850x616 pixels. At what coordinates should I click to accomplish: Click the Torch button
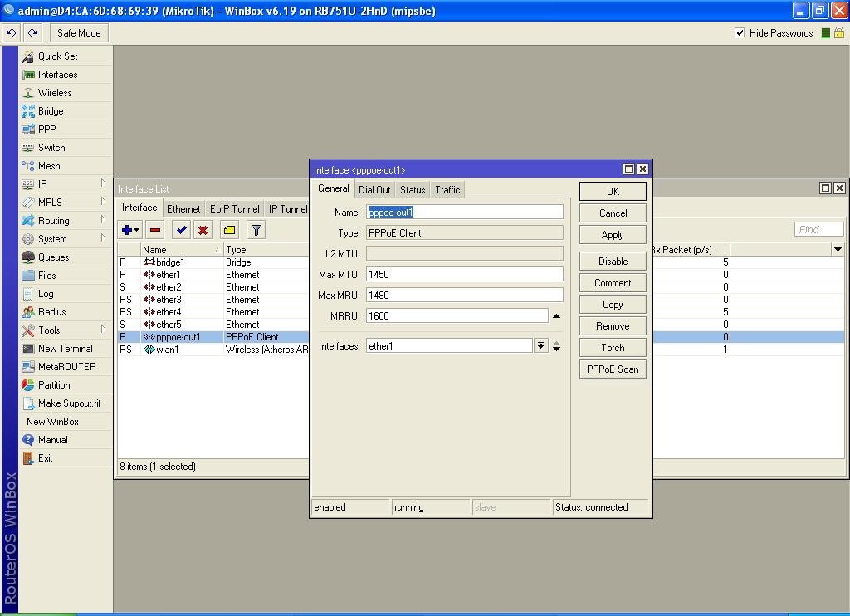pyautogui.click(x=613, y=348)
